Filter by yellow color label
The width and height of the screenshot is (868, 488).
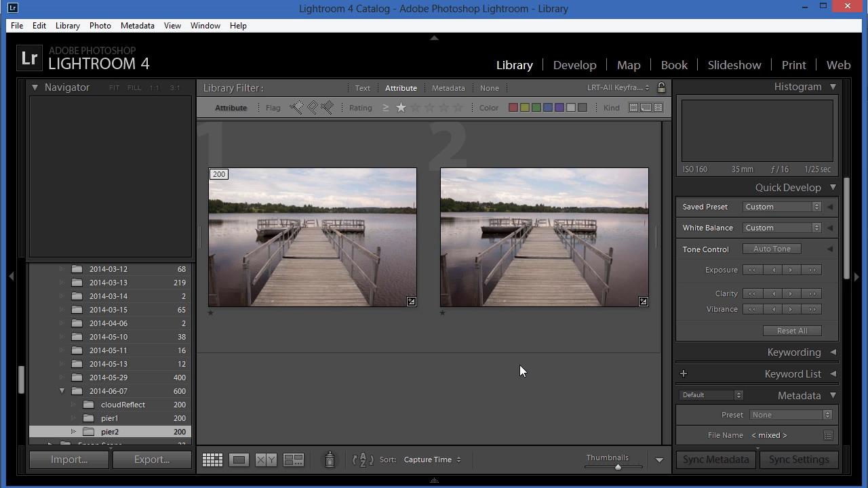tap(525, 107)
